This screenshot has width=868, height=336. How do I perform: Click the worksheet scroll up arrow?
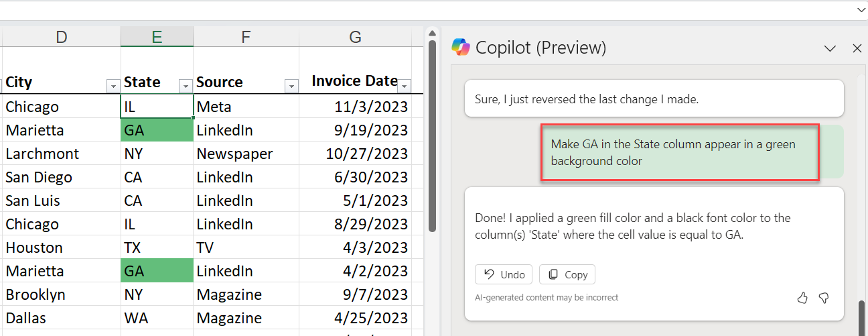[x=432, y=32]
